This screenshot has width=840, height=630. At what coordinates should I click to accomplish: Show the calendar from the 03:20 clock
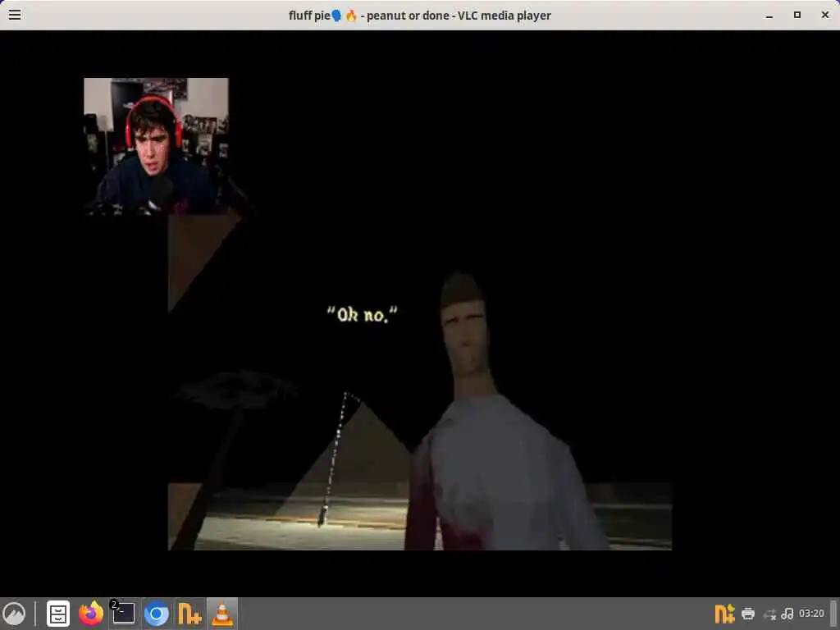coord(811,614)
